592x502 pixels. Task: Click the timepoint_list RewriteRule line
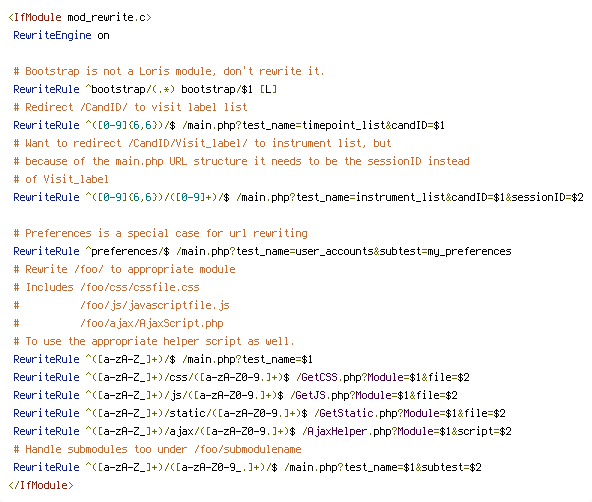click(229, 125)
